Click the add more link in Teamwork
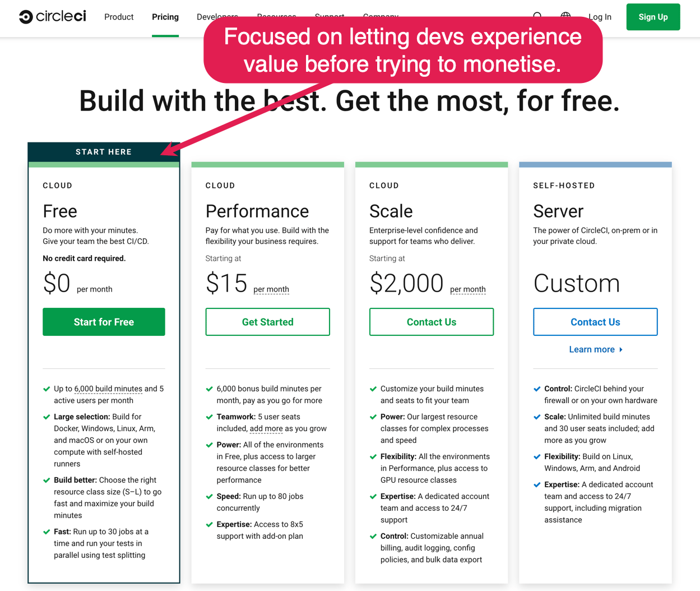This screenshot has height=591, width=700. (x=266, y=428)
